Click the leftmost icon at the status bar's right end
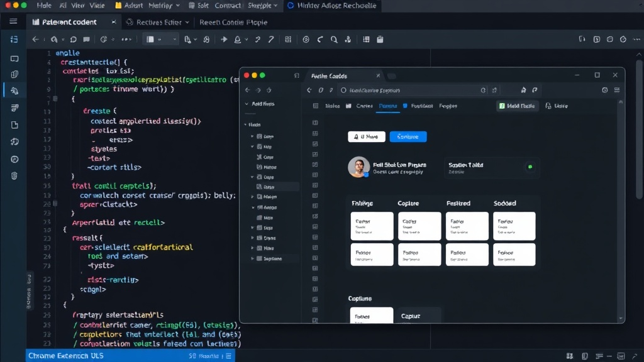This screenshot has width=644, height=362. [x=570, y=356]
